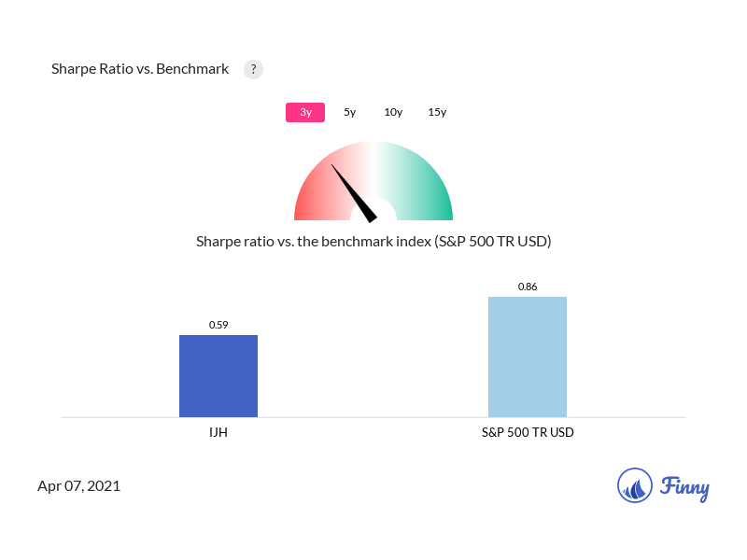Click the black gauge needle
747x560 pixels.
pyautogui.click(x=354, y=193)
